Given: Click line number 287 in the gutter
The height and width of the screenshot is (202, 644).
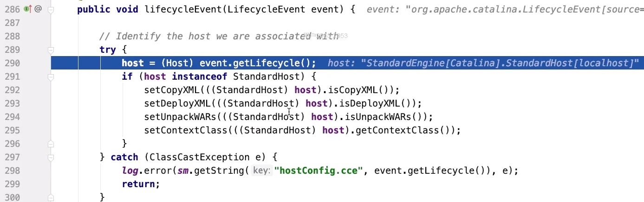Looking at the screenshot, I should (x=12, y=23).
